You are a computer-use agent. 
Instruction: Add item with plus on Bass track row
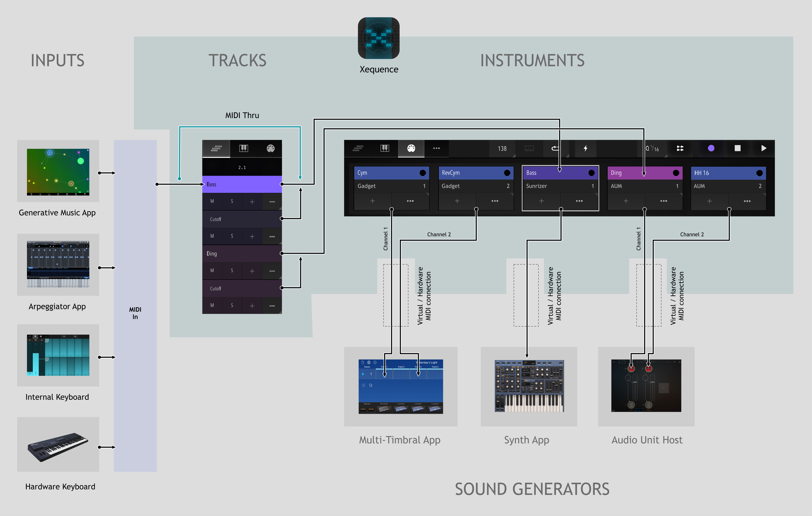(x=252, y=202)
